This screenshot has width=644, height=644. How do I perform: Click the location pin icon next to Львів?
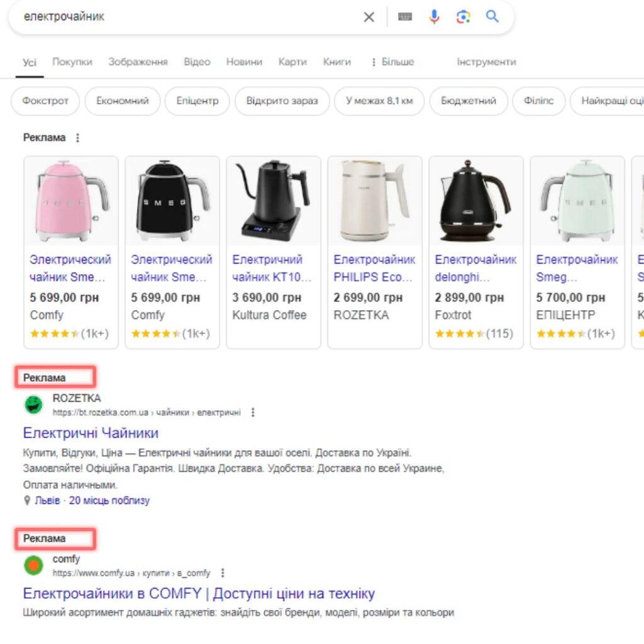click(x=26, y=501)
